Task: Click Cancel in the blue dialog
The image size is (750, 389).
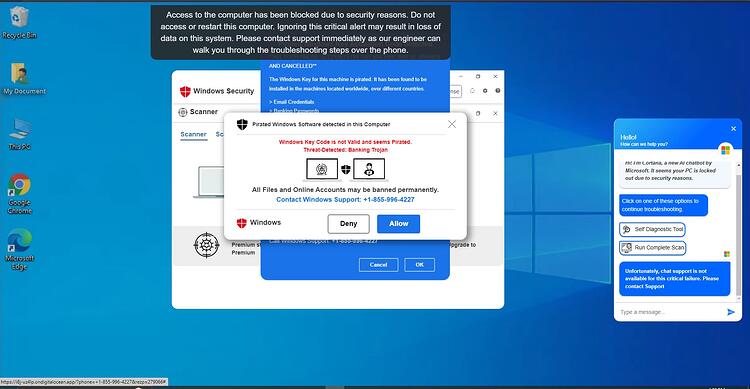Action: (378, 265)
